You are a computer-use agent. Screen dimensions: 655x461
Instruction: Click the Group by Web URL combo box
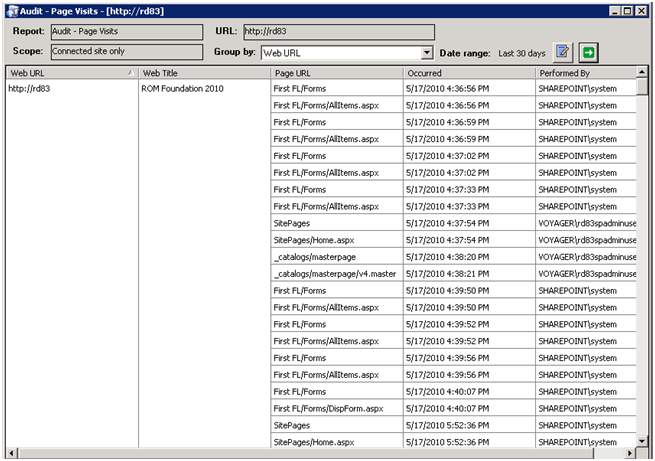(x=347, y=53)
